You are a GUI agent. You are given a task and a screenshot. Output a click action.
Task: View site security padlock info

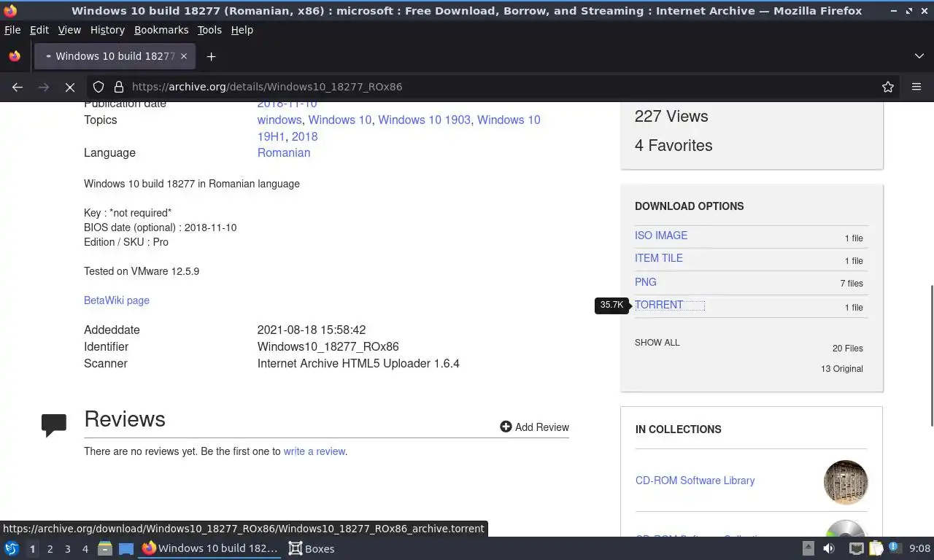point(118,87)
